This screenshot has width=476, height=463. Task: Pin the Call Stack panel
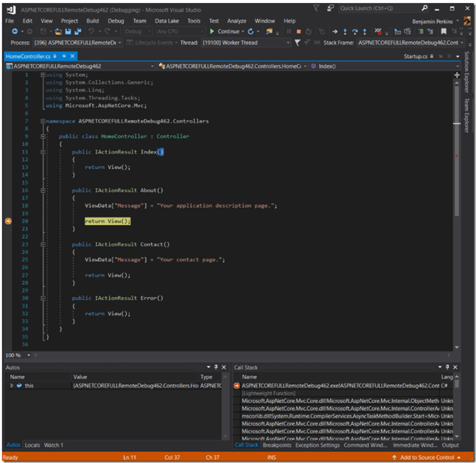click(447, 367)
